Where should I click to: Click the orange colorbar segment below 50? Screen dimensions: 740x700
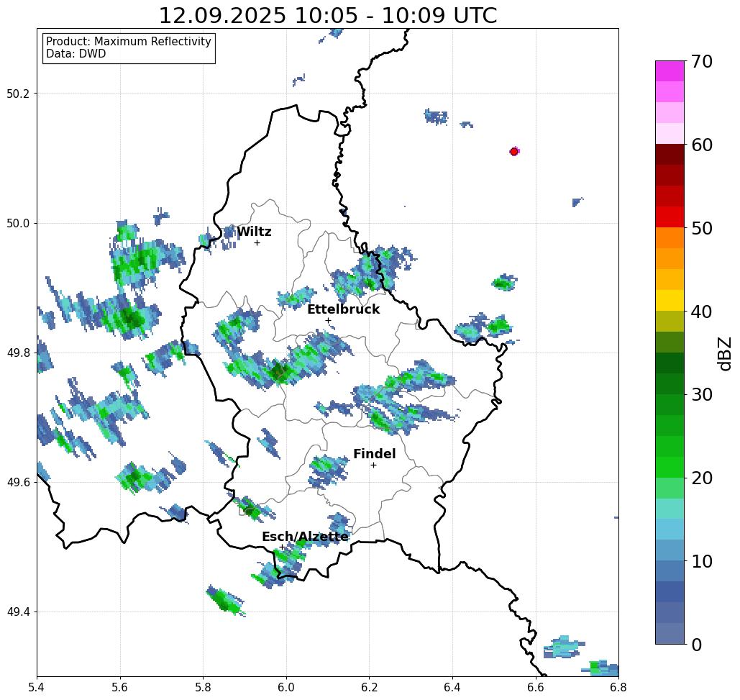(x=670, y=238)
